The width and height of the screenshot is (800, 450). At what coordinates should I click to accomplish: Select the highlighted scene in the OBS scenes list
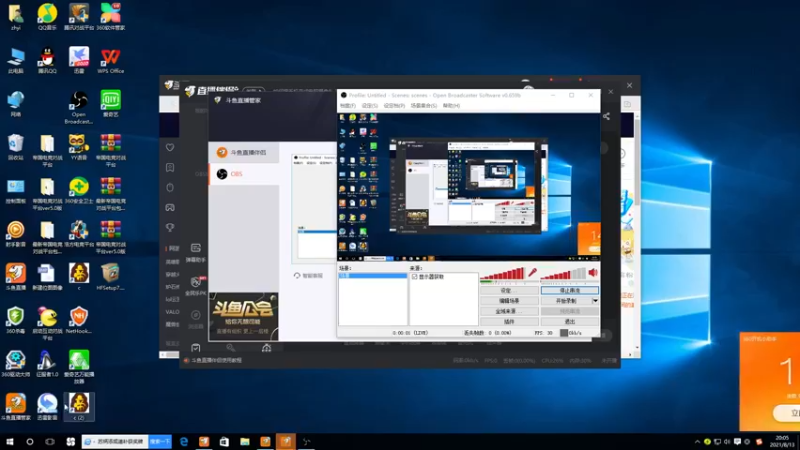point(372,276)
